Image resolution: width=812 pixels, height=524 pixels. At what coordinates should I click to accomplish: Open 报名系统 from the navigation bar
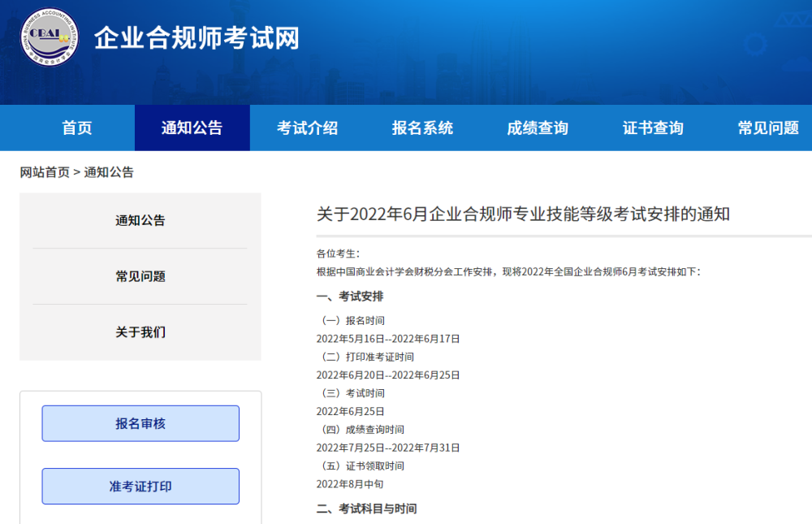[x=422, y=128]
